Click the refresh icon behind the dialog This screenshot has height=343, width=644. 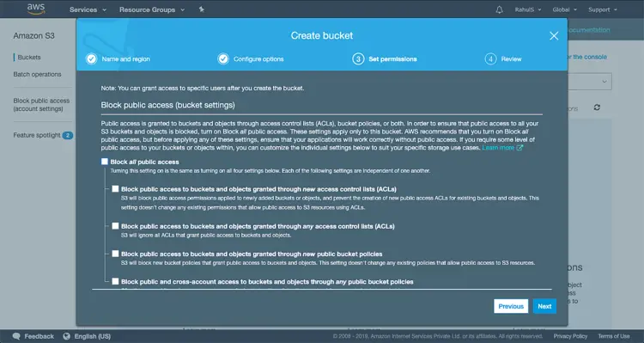597,107
